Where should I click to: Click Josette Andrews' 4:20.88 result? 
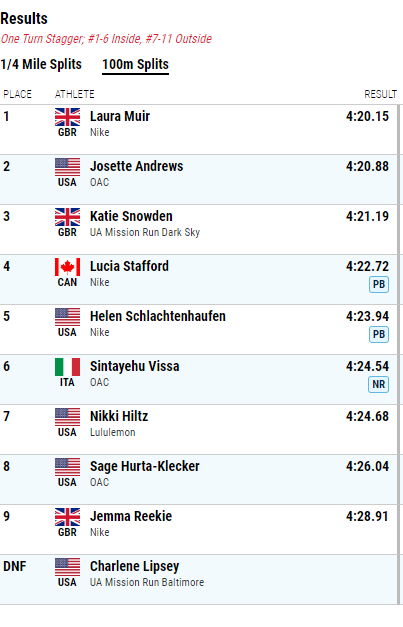(x=367, y=166)
